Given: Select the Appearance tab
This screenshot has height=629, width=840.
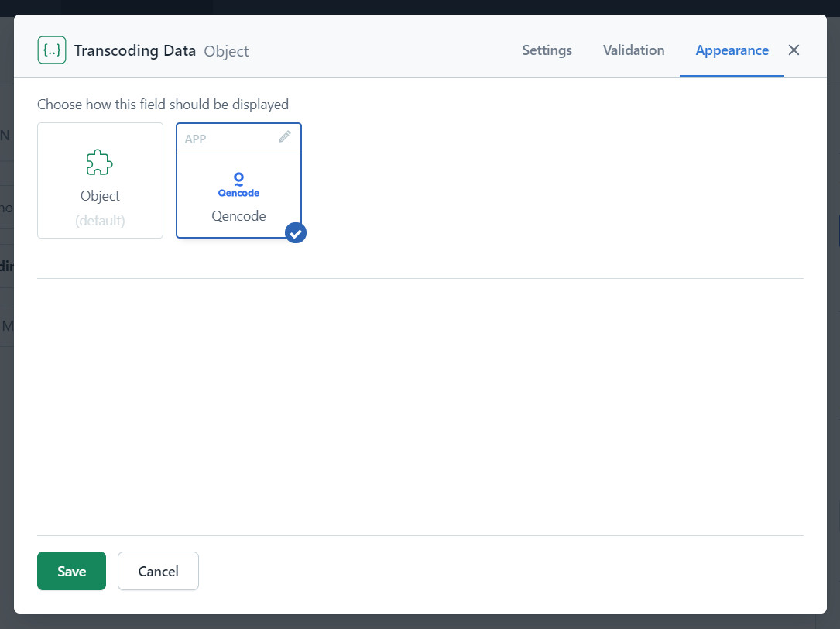Looking at the screenshot, I should pos(732,50).
